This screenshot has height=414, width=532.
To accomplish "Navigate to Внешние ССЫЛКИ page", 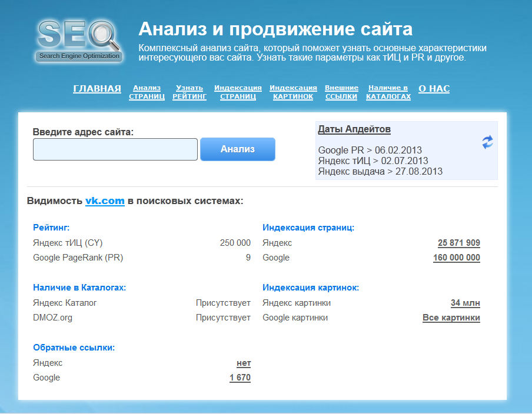I will 341,92.
